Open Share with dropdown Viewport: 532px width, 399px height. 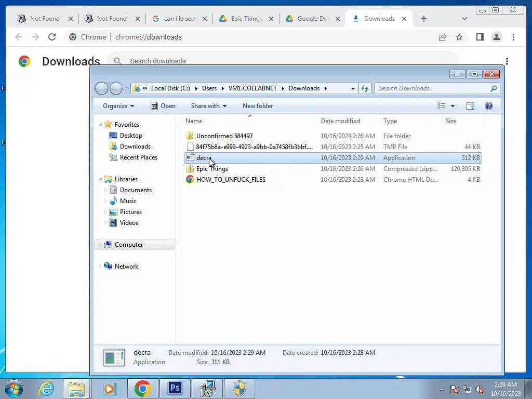[209, 106]
